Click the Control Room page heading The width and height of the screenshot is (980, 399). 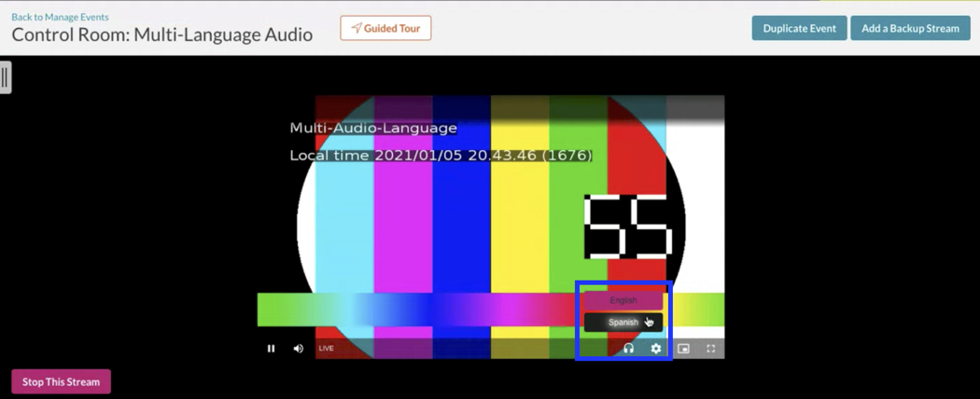(161, 35)
